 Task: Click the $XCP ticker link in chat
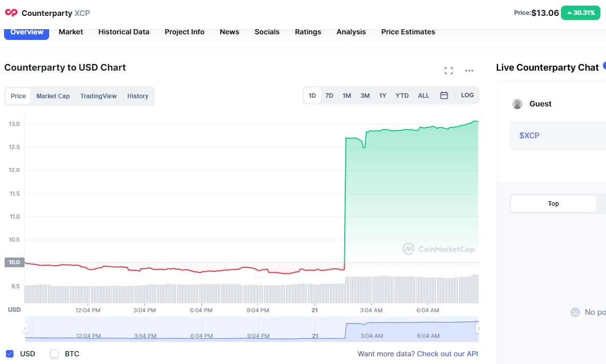pos(529,136)
